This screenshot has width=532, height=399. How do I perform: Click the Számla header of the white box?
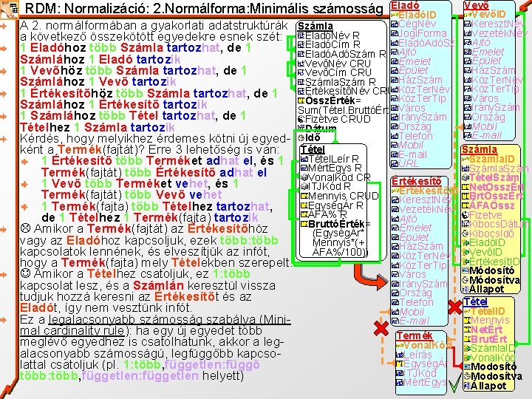pos(315,26)
